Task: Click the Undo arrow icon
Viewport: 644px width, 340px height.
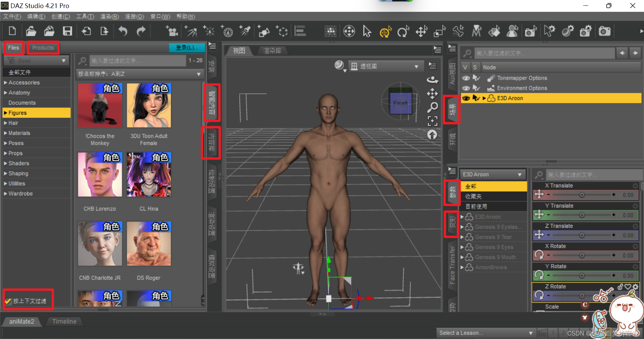Action: point(123,31)
